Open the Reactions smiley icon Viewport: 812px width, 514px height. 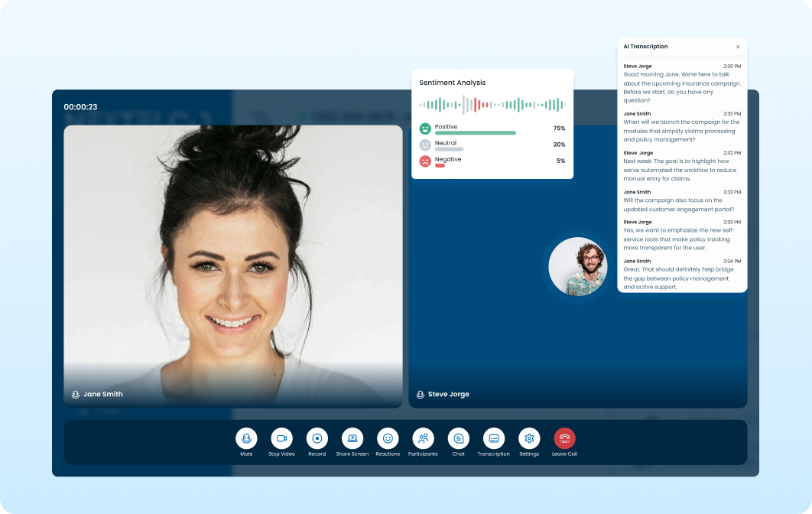point(388,438)
